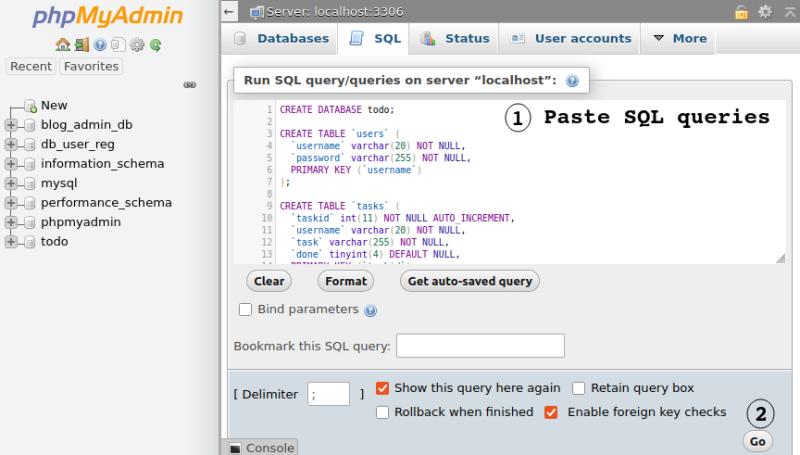The height and width of the screenshot is (455, 800).
Task: Click the blog_admin_db database icon
Action: (x=30, y=125)
